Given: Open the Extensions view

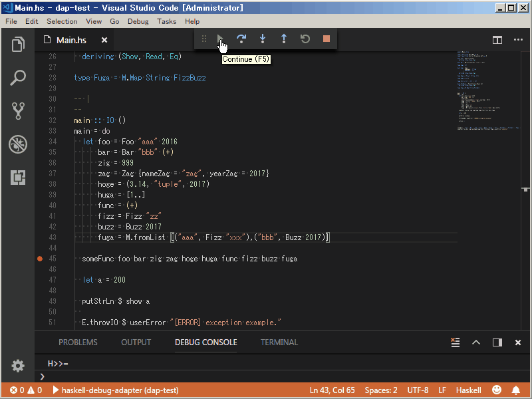Looking at the screenshot, I should (18, 178).
